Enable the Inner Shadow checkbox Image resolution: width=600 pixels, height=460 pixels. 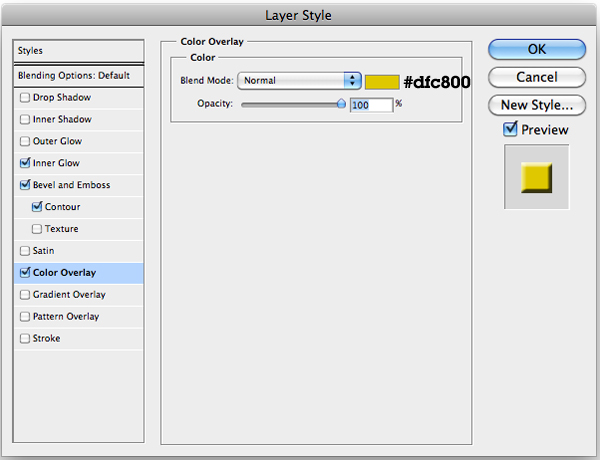click(x=25, y=119)
